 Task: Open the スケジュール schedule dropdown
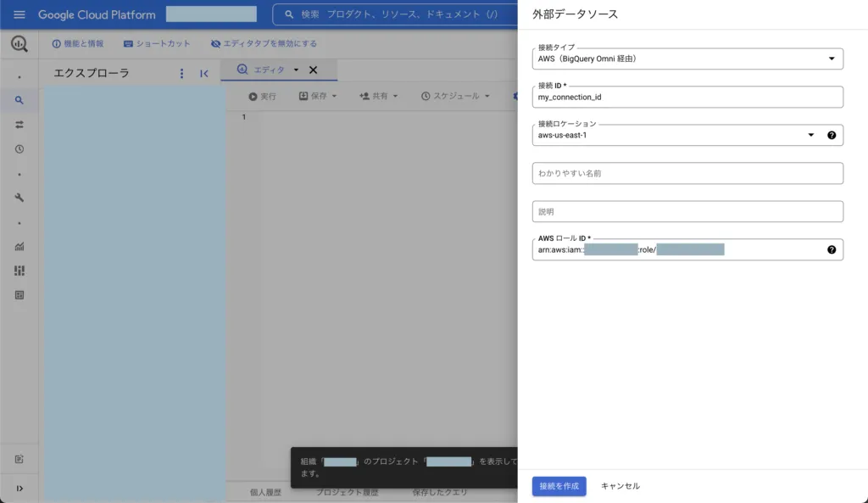click(455, 97)
